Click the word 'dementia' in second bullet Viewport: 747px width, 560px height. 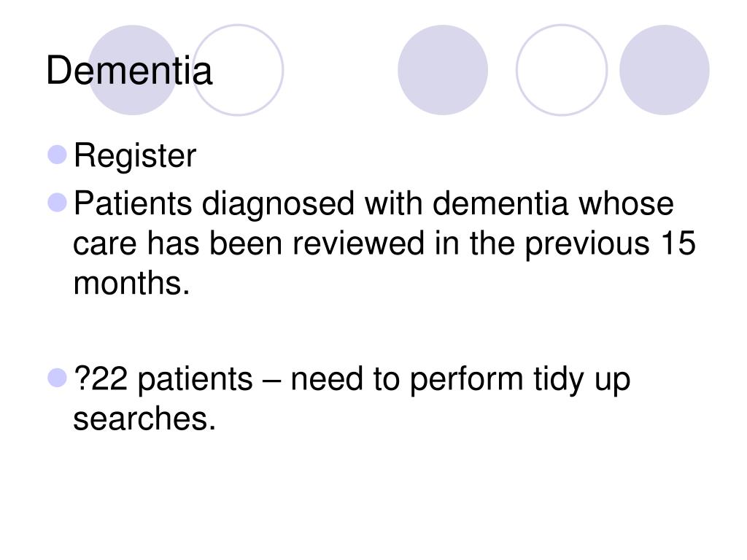[x=500, y=203]
